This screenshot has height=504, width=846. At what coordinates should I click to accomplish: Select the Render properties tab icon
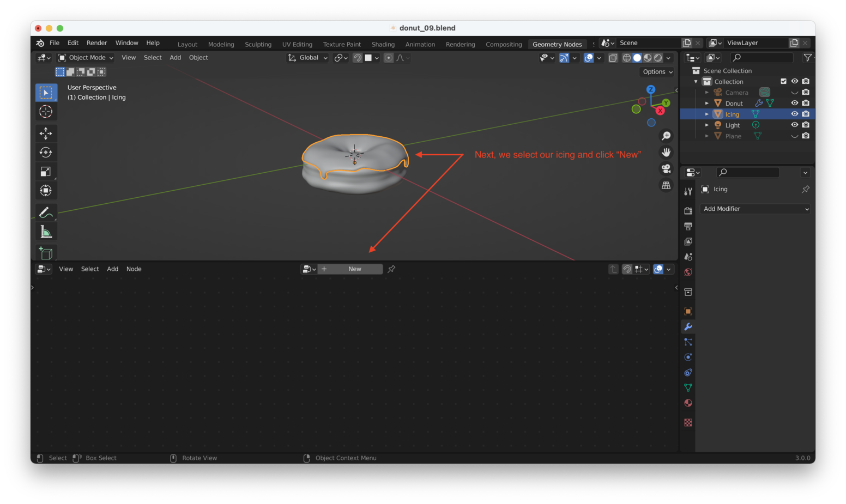(x=688, y=210)
